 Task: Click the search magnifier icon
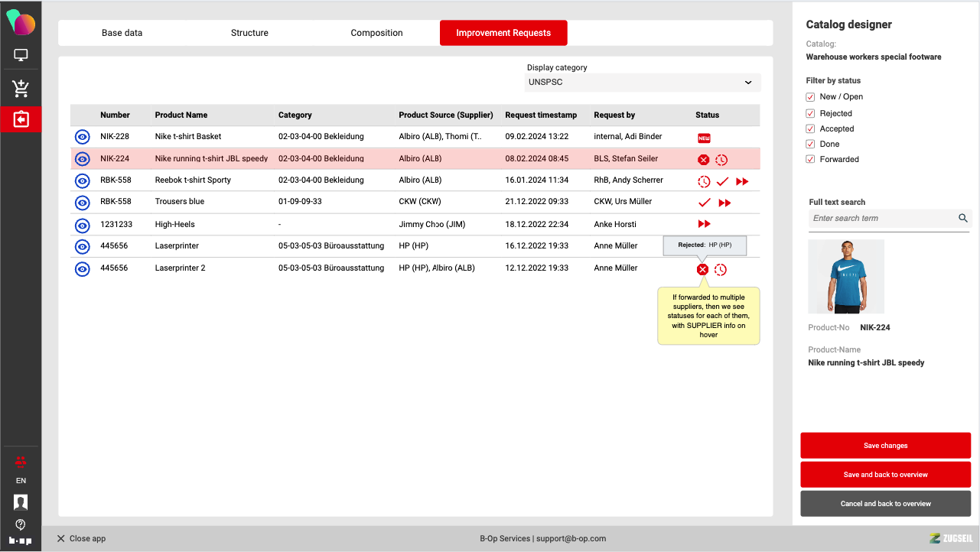pos(963,219)
